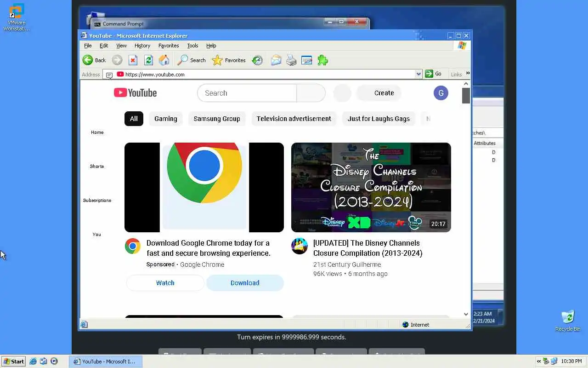Click the Internet zone status bar indicator

[x=416, y=325]
